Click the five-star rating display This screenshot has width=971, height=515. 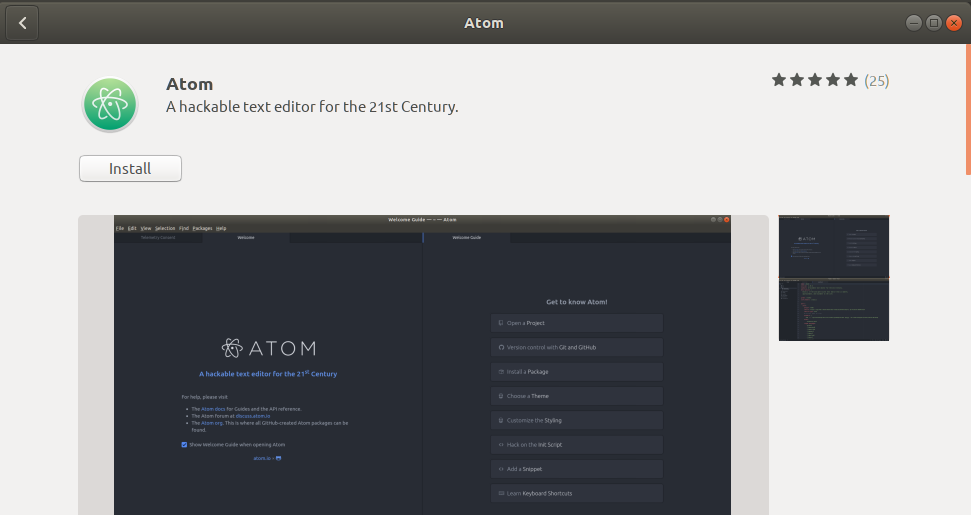(814, 80)
